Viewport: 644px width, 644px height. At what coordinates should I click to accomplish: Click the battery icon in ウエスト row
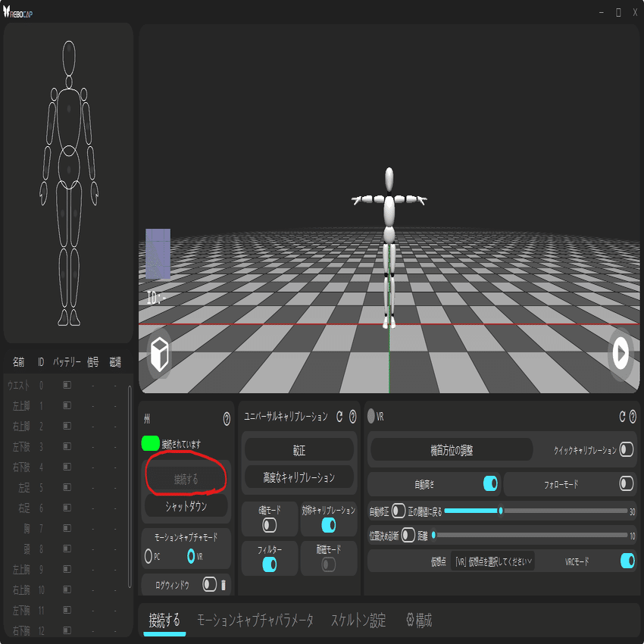(67, 385)
